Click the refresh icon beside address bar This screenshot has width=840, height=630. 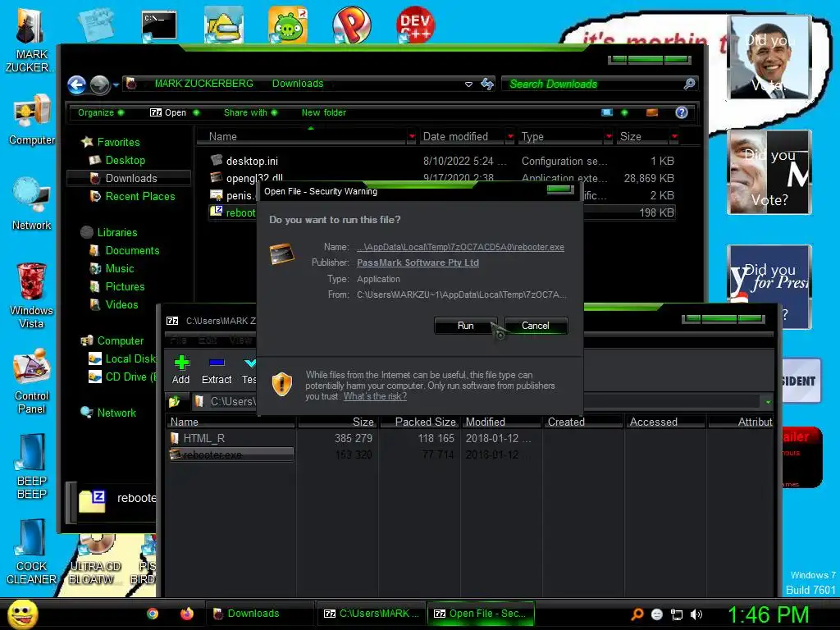pyautogui.click(x=487, y=84)
